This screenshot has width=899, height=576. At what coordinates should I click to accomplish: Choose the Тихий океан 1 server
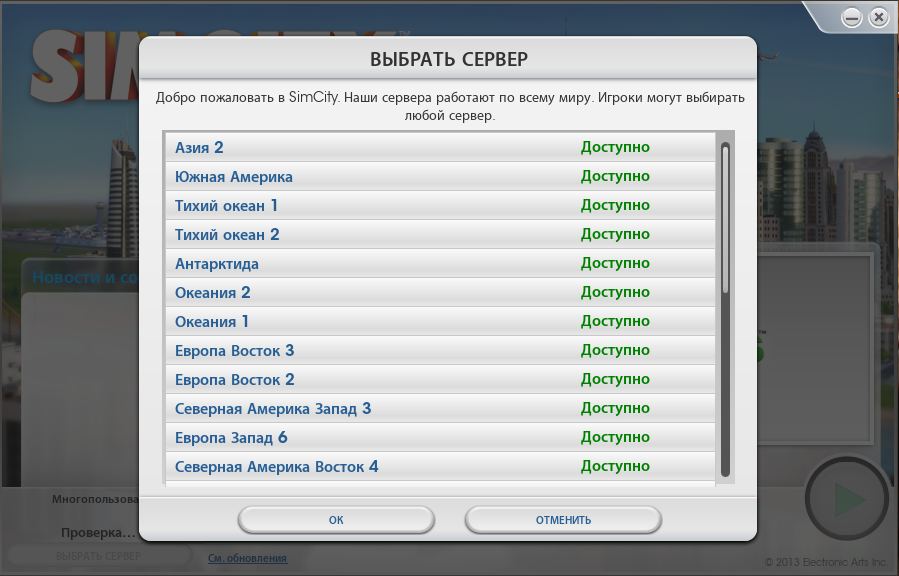coord(440,205)
